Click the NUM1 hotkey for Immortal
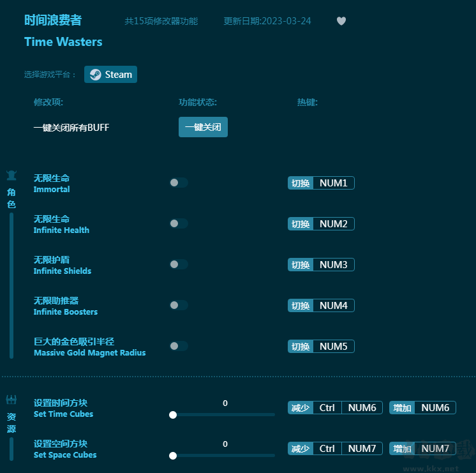This screenshot has height=473, width=476. [333, 183]
